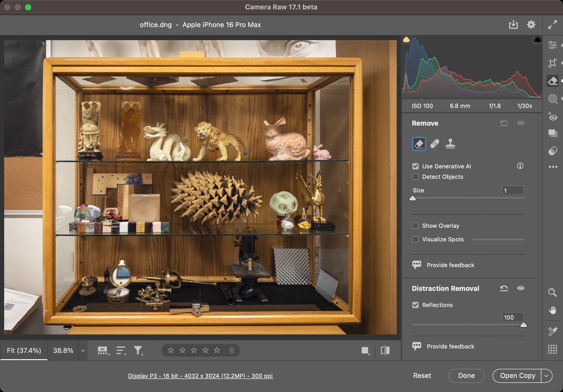Open the Open Copy options dropdown arrow
Screen dimensions: 563x392
[x=547, y=376]
